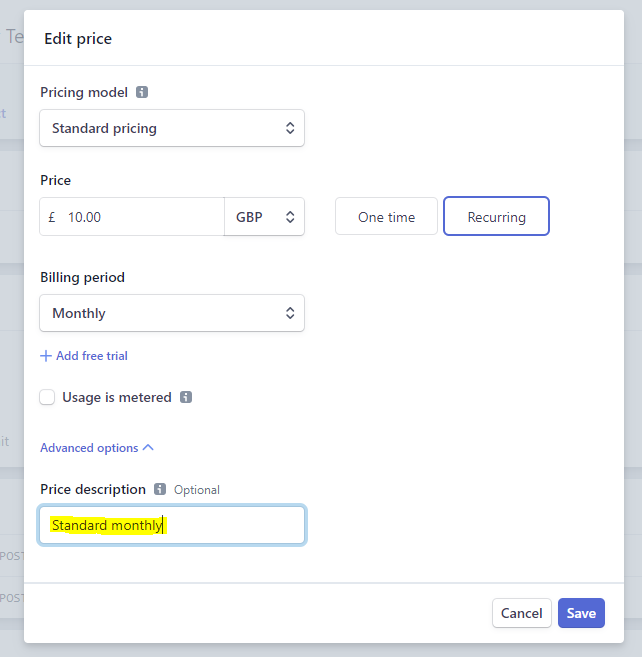Viewport: 642px width, 657px height.
Task: Select the One time price type
Action: click(386, 217)
